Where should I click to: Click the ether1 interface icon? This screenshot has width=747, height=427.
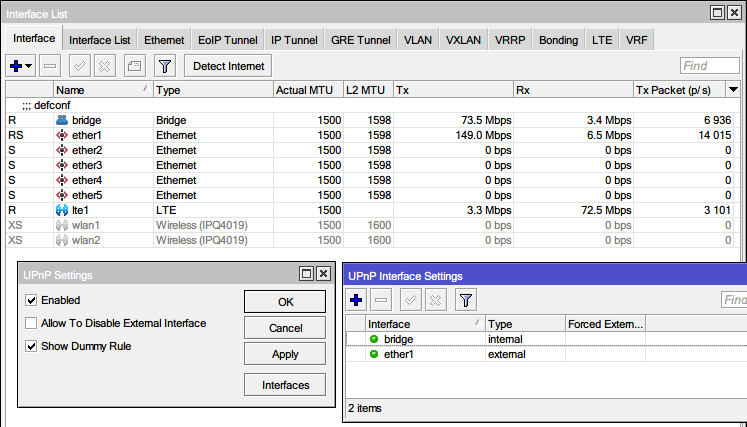[62, 135]
